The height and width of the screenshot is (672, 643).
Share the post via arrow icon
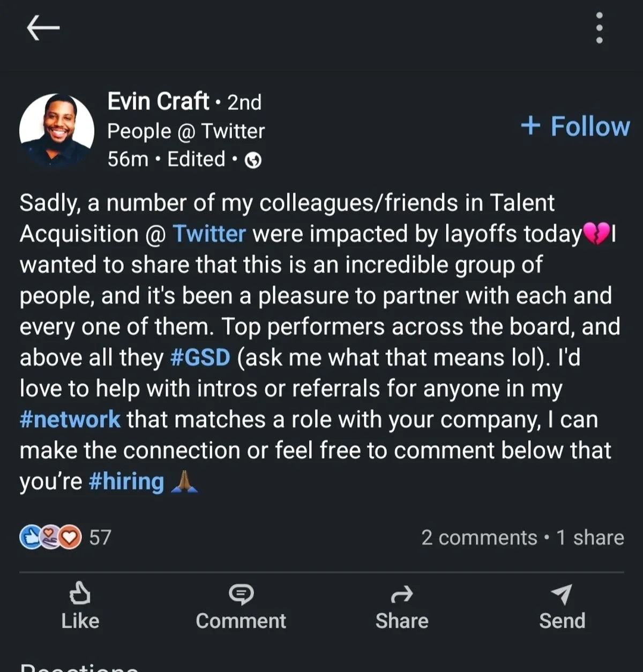click(x=402, y=594)
